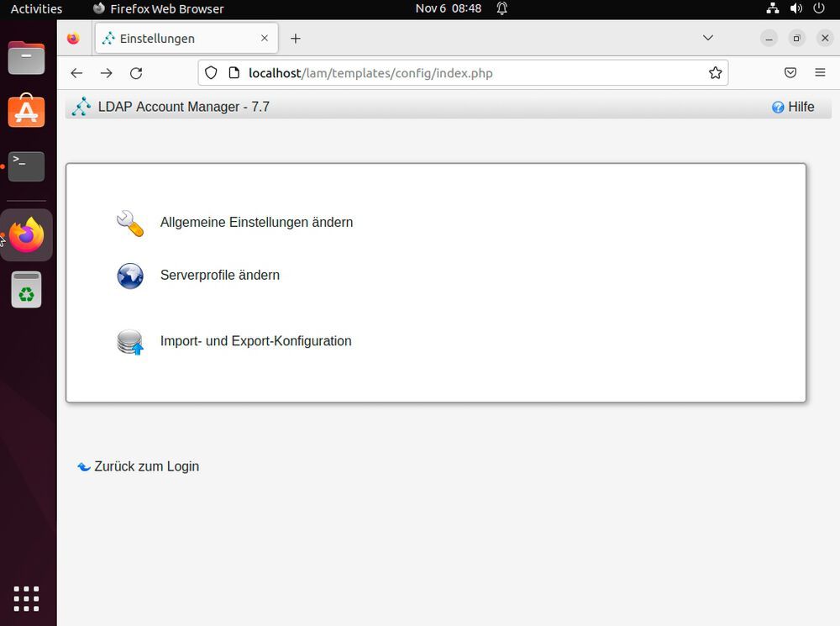Open the Allgemeine Einstellungen wrench icon

click(129, 222)
